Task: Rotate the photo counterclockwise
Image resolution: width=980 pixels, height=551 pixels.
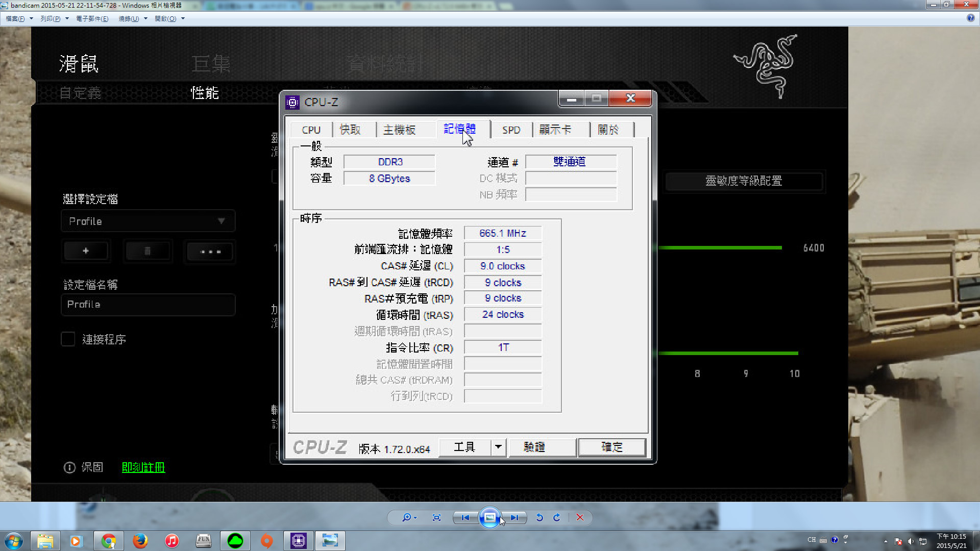Action: click(540, 517)
